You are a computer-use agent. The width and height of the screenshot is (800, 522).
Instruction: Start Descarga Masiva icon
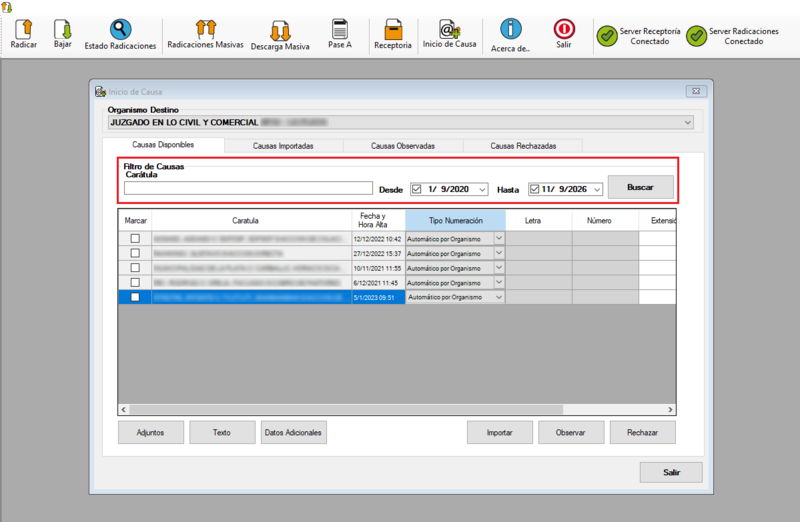280,31
